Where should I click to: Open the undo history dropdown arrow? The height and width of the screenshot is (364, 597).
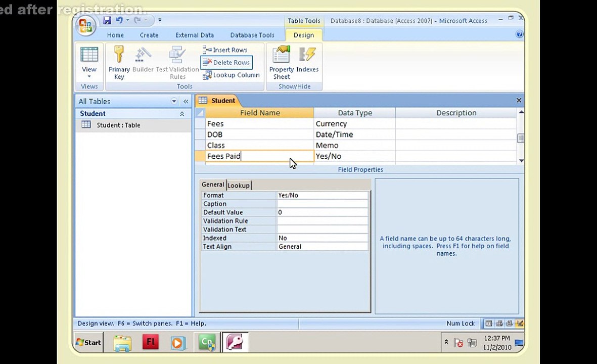[x=127, y=20]
